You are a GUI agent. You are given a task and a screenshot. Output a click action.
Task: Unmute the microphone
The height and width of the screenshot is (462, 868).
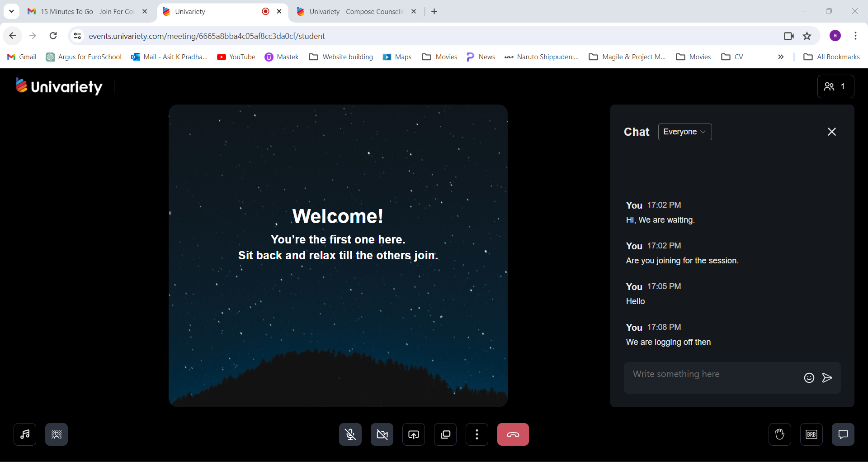click(350, 434)
